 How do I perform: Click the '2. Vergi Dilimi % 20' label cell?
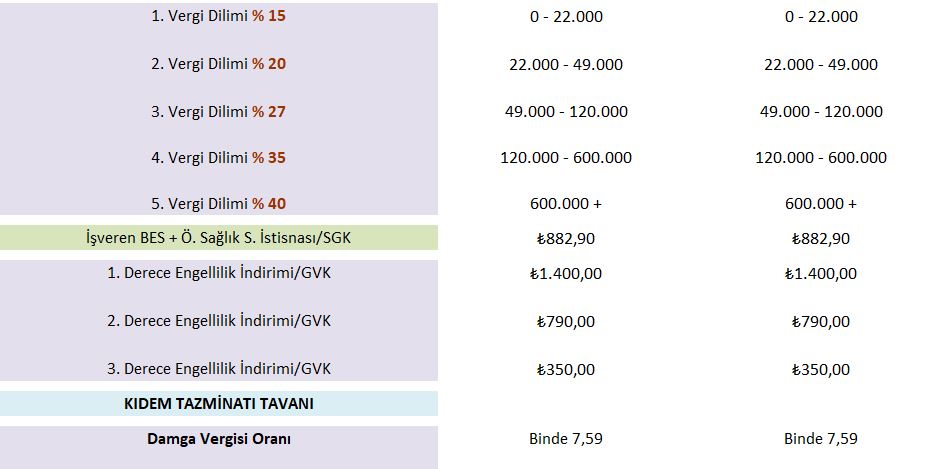point(218,64)
